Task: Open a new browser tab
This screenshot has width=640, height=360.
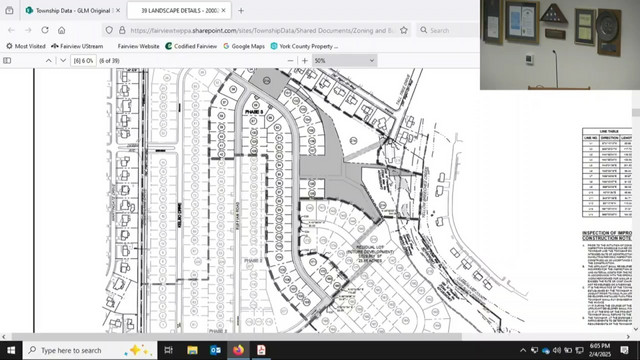Action: (241, 11)
